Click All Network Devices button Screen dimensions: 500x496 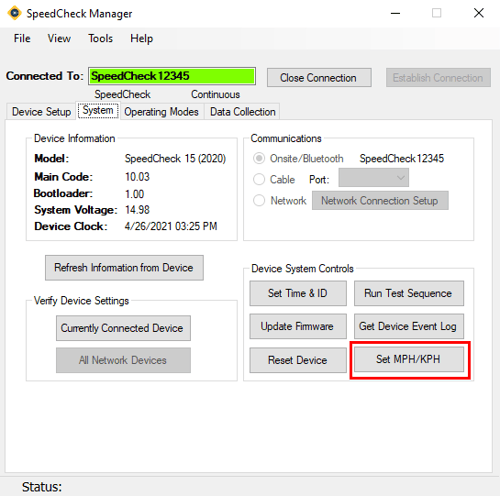click(123, 360)
